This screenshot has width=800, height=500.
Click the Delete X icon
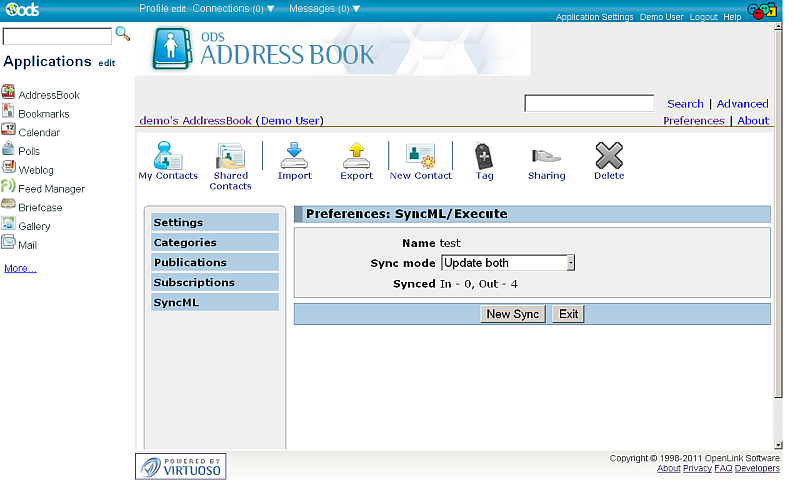coord(609,156)
